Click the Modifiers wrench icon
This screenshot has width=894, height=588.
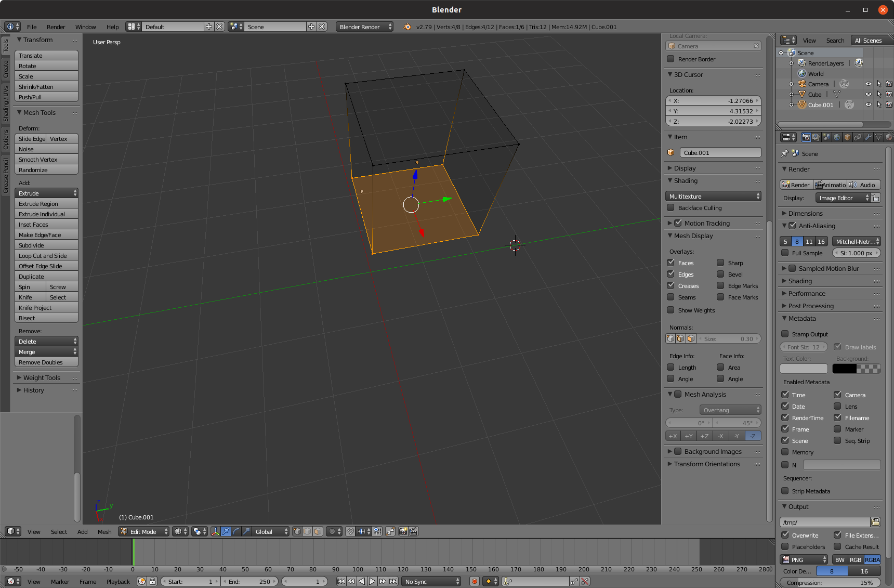pyautogui.click(x=869, y=137)
